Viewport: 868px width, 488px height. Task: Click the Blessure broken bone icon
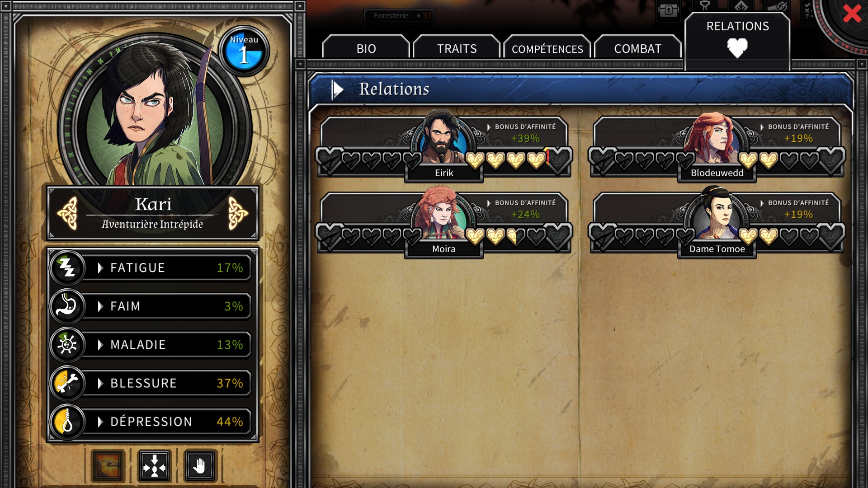tap(67, 383)
